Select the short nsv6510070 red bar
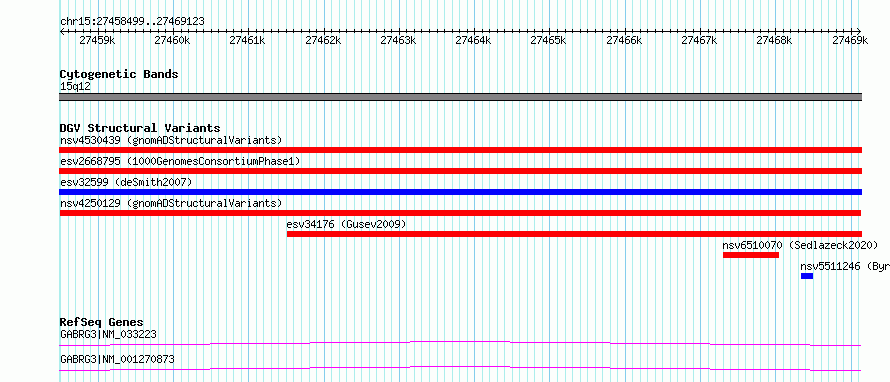The image size is (890, 382). (x=751, y=255)
